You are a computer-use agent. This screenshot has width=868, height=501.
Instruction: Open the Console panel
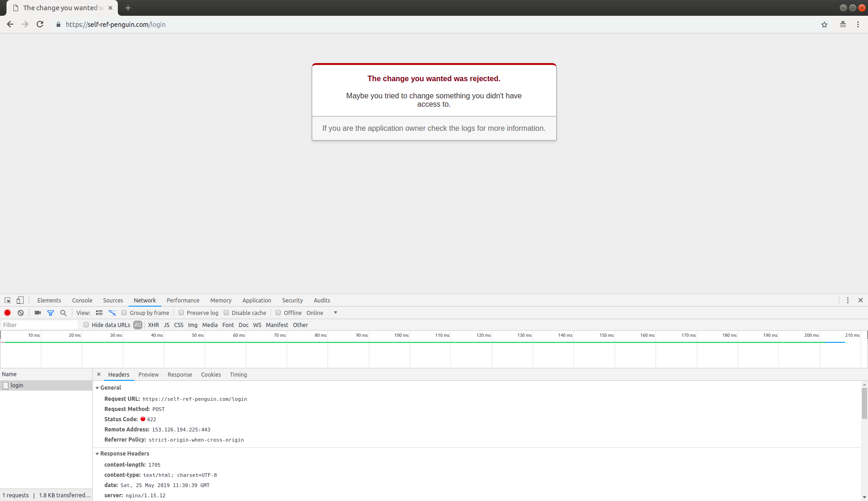point(82,300)
